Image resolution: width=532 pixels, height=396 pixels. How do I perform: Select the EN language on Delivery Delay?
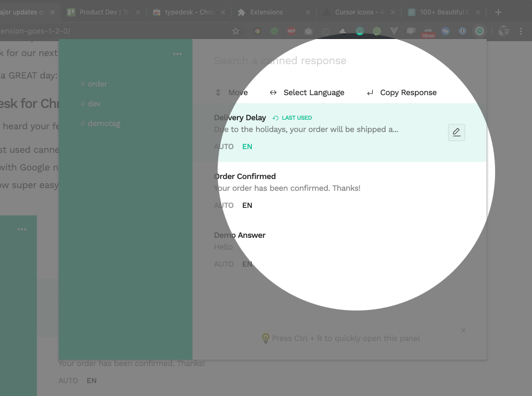pos(247,146)
